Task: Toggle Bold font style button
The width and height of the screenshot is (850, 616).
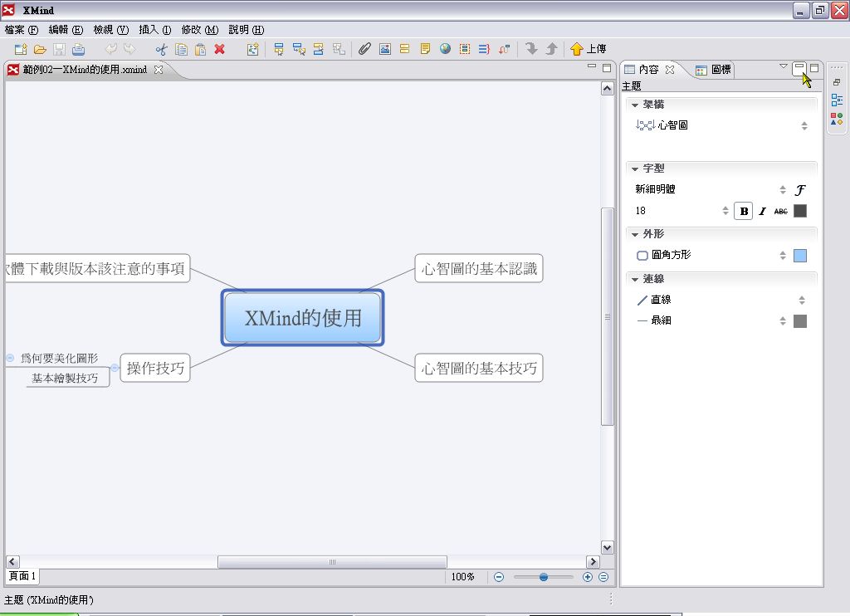Action: pos(743,211)
